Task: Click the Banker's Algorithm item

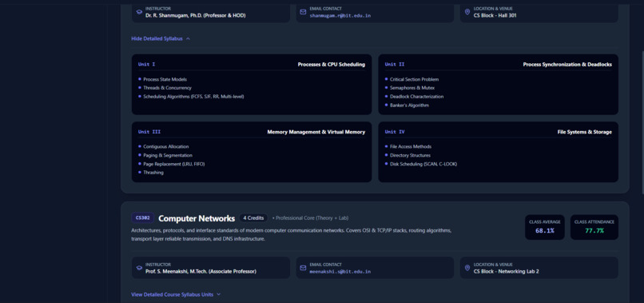Action: point(409,106)
